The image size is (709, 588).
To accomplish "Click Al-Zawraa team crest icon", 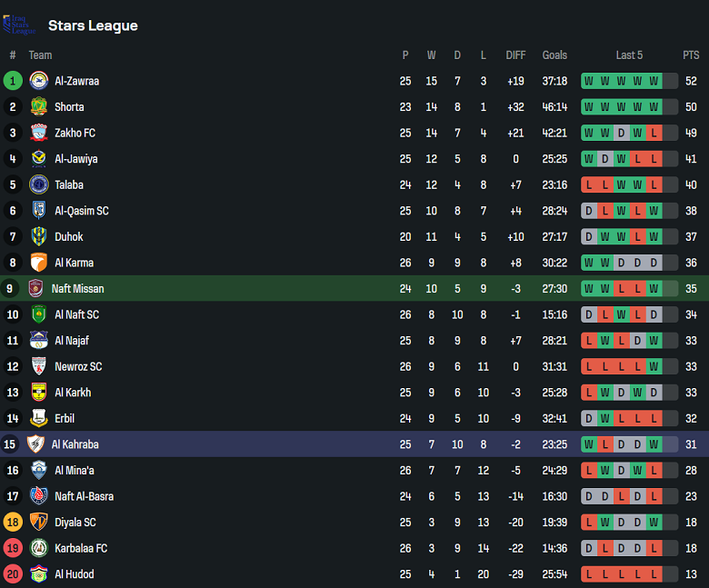I will pyautogui.click(x=38, y=81).
